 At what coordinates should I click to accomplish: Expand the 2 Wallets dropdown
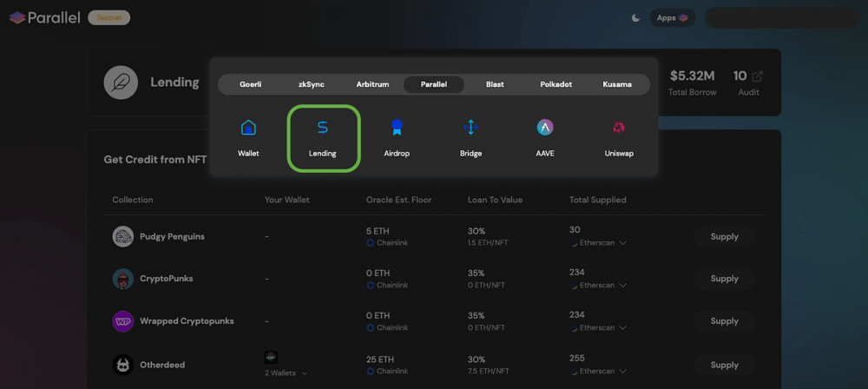click(286, 373)
